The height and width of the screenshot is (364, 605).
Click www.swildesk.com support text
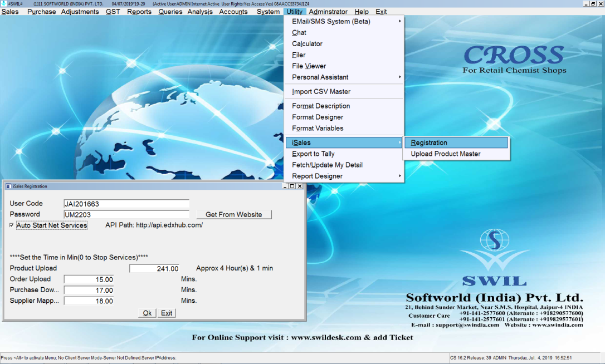pyautogui.click(x=326, y=337)
